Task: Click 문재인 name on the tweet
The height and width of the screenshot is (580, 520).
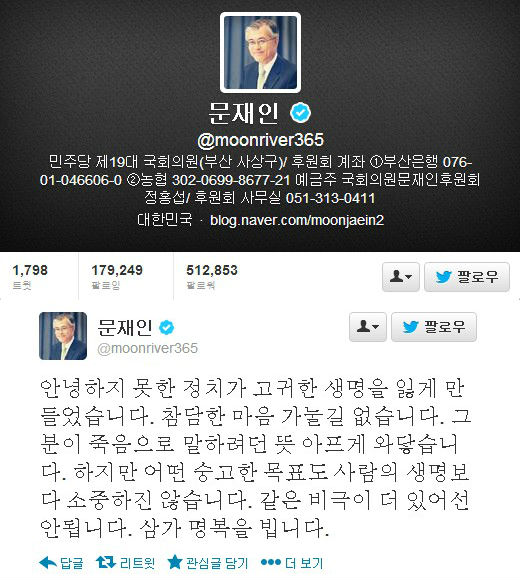Action: pos(125,327)
